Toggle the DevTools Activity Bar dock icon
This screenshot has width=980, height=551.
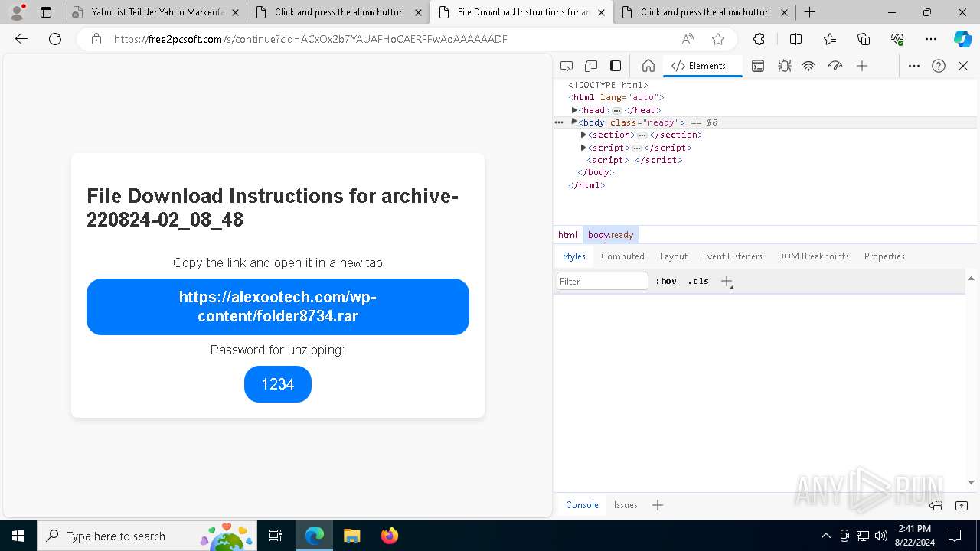pos(616,66)
